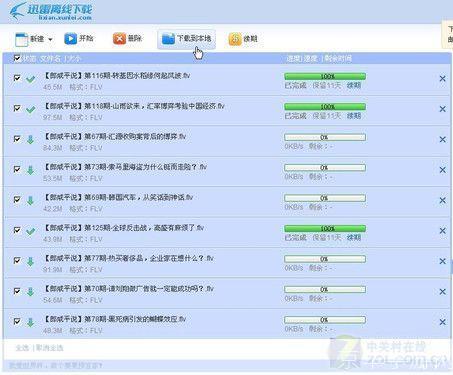Click the 全选 select all link
This screenshot has width=453, height=375.
pos(22,348)
